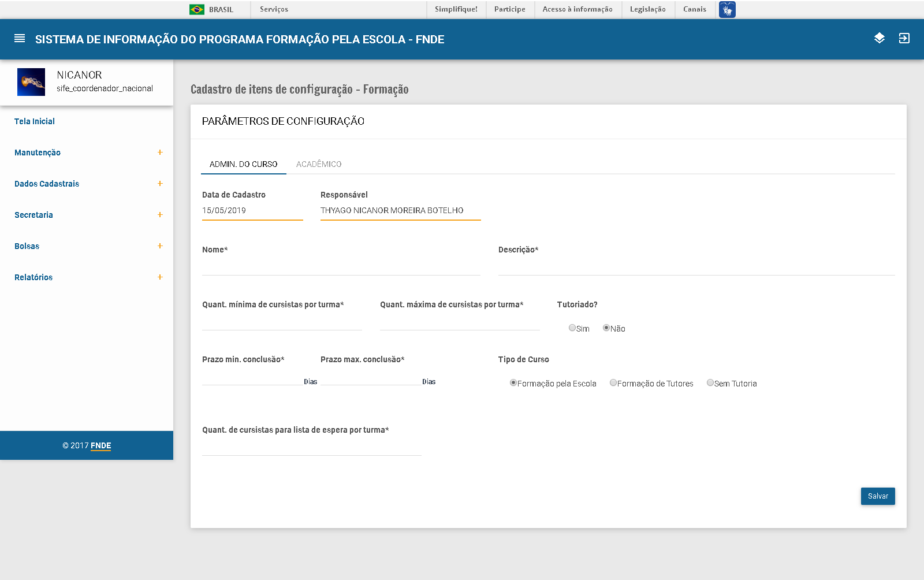The image size is (924, 580).
Task: Open the FNDE footer link
Action: [x=100, y=445]
